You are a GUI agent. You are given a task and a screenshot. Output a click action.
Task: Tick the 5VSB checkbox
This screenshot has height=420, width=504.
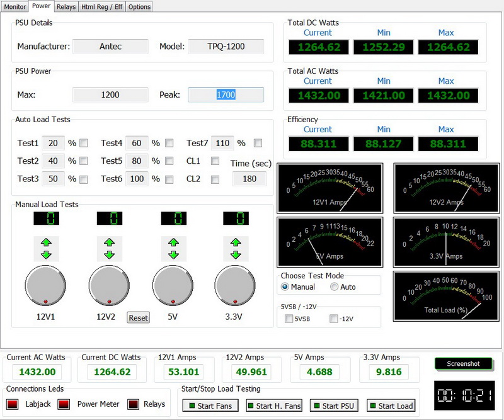pyautogui.click(x=289, y=319)
